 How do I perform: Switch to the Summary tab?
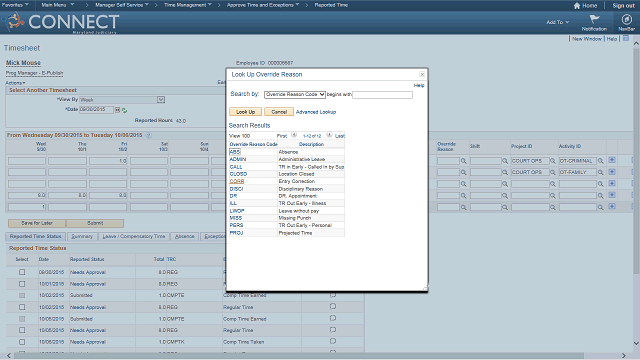(x=82, y=236)
